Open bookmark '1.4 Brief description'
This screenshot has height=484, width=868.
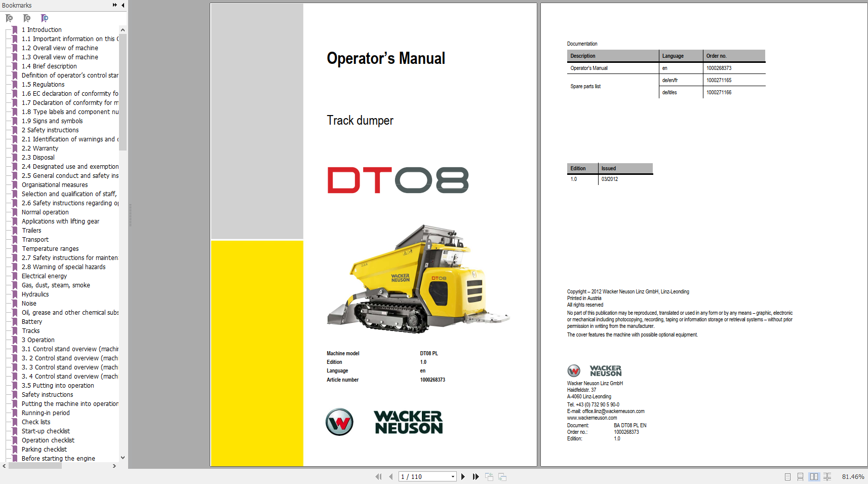tap(49, 66)
